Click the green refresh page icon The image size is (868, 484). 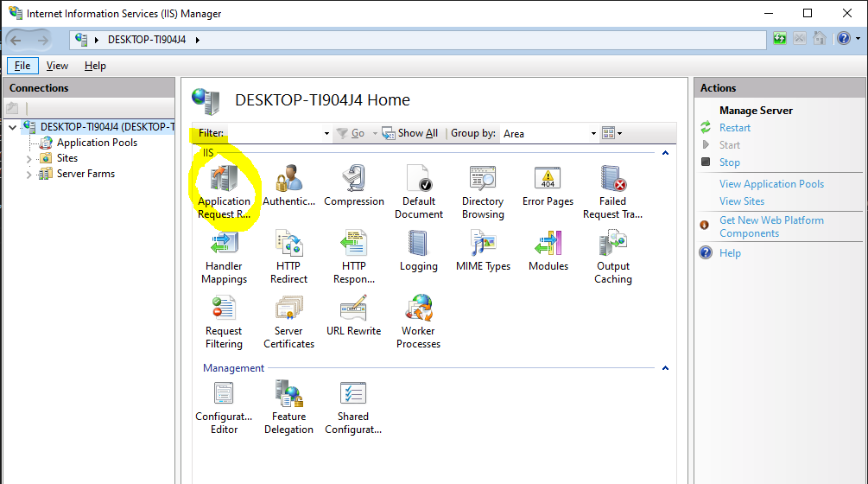point(779,38)
